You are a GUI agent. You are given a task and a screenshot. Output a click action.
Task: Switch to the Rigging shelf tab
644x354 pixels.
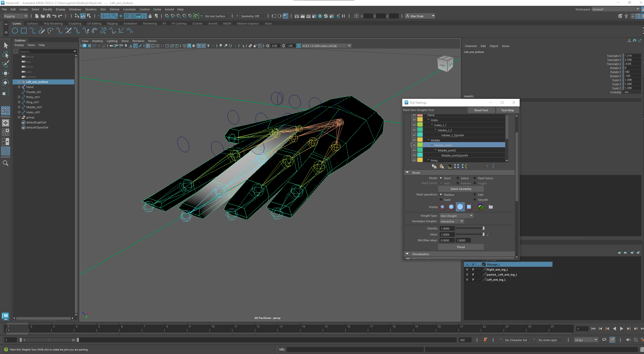pos(112,24)
